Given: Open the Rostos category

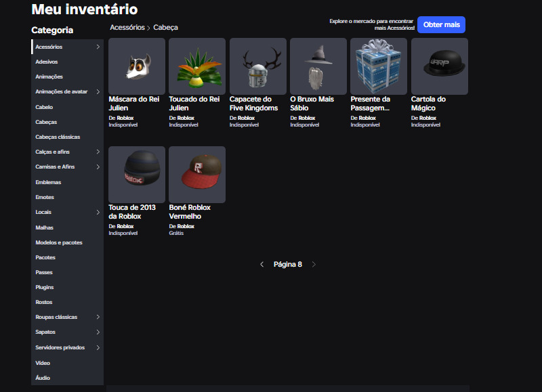Looking at the screenshot, I should click(x=67, y=302).
